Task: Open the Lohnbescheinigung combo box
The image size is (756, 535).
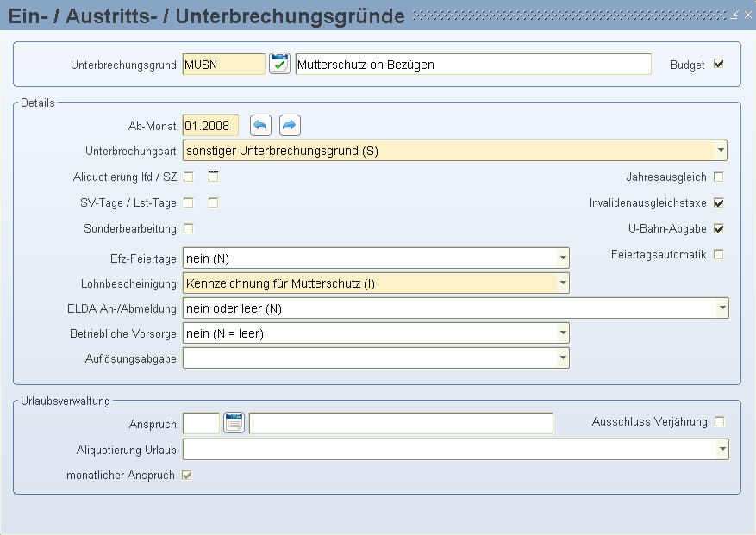Action: pyautogui.click(x=563, y=283)
